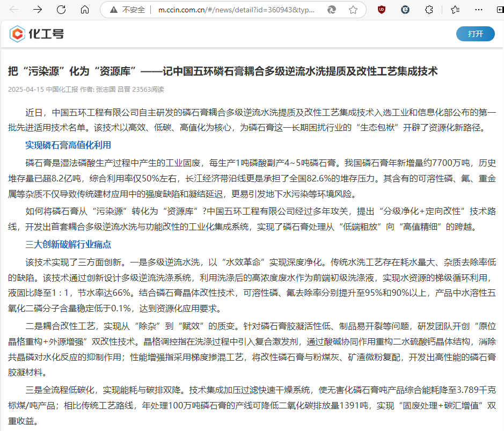Click the browser forward arrow

38,10
